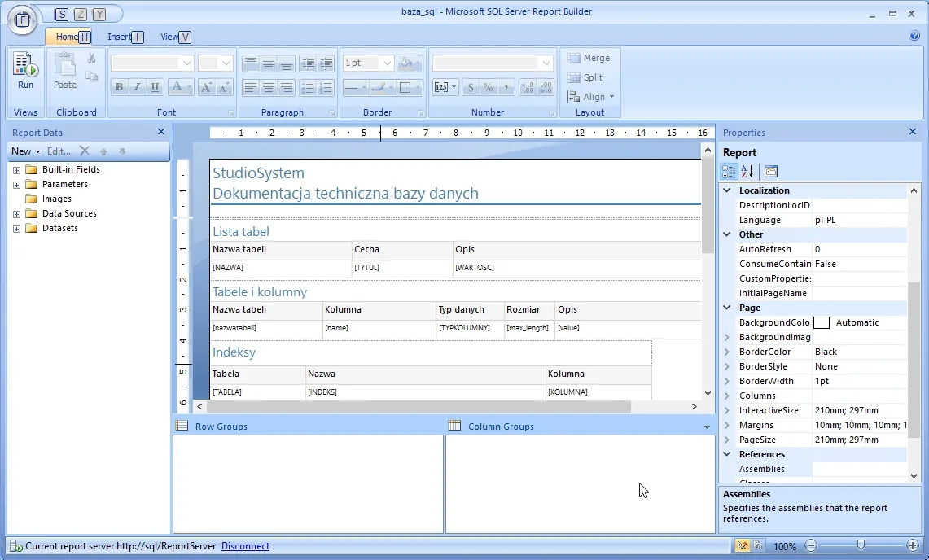Screen dimensions: 929x560
Task: Expand the Parameters folder
Action: 16,185
